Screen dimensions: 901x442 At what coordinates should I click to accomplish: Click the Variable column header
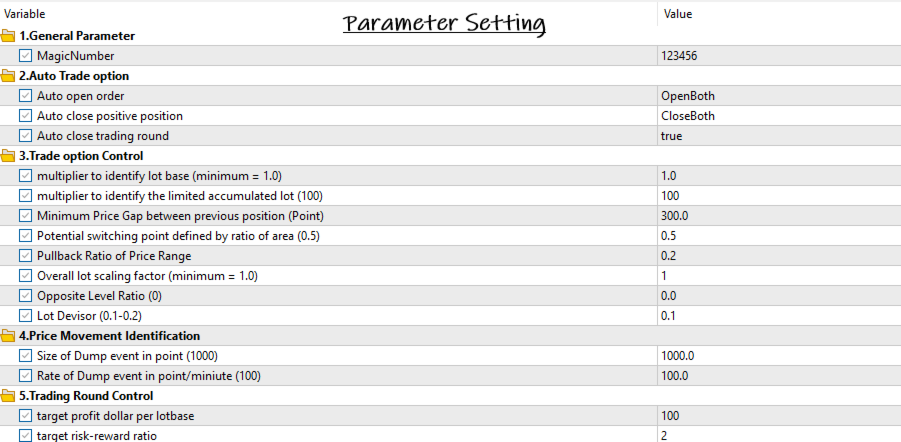tap(25, 13)
